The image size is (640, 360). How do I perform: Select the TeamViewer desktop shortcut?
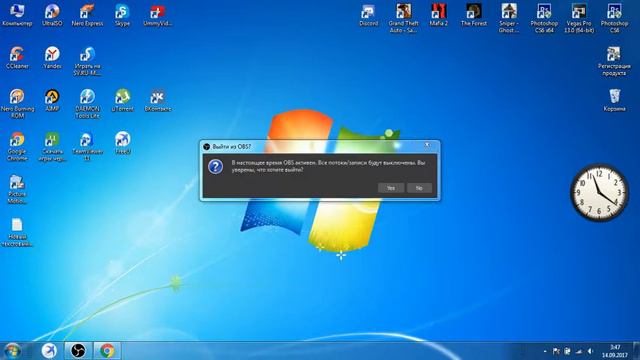tap(87, 147)
